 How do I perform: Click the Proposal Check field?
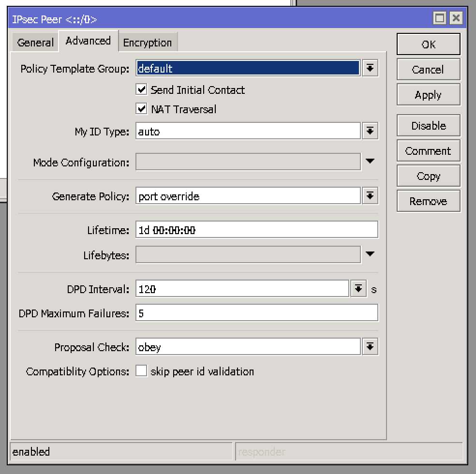click(x=248, y=346)
